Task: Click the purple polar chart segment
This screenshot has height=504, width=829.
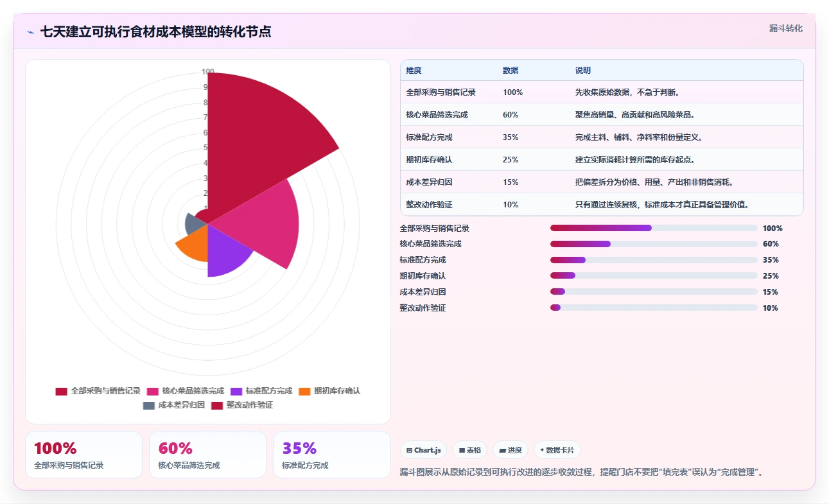Action: [x=225, y=254]
